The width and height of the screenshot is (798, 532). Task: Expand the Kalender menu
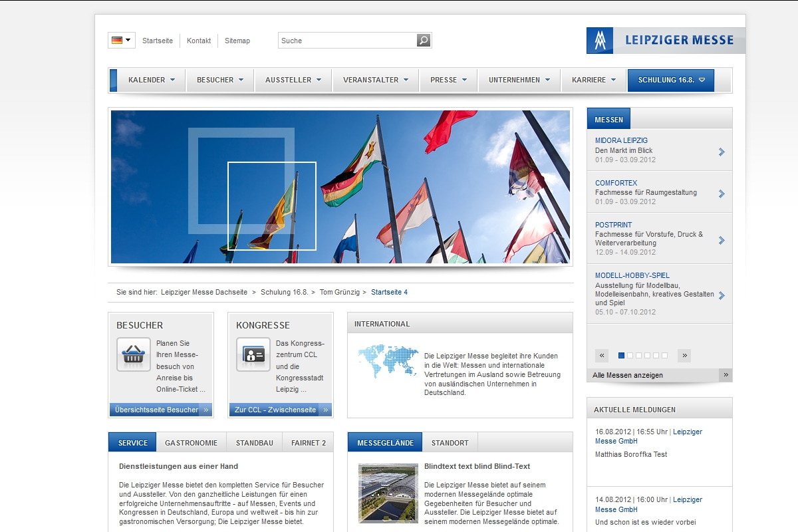coord(151,80)
